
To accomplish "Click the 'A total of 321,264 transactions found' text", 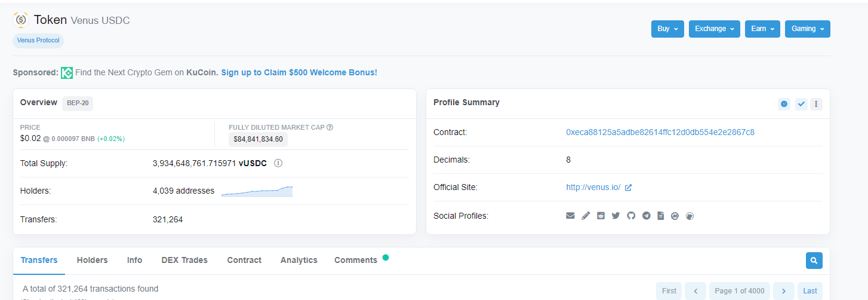I will coord(91,289).
